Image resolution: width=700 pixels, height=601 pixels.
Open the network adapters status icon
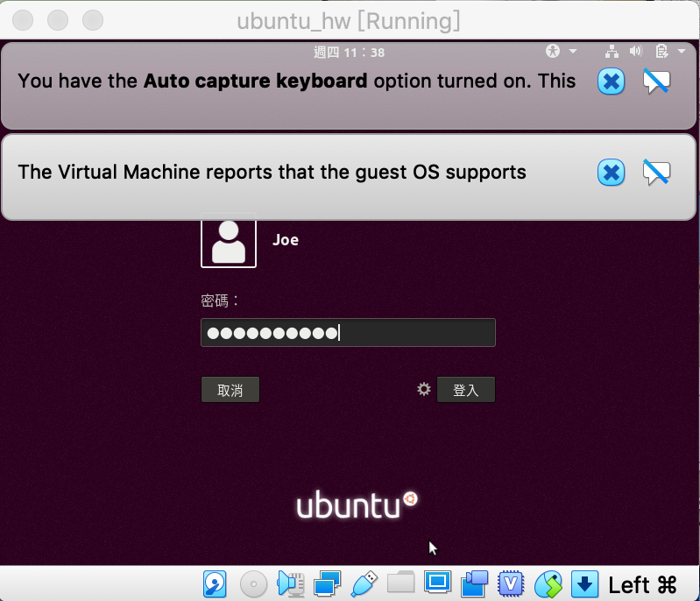(328, 583)
